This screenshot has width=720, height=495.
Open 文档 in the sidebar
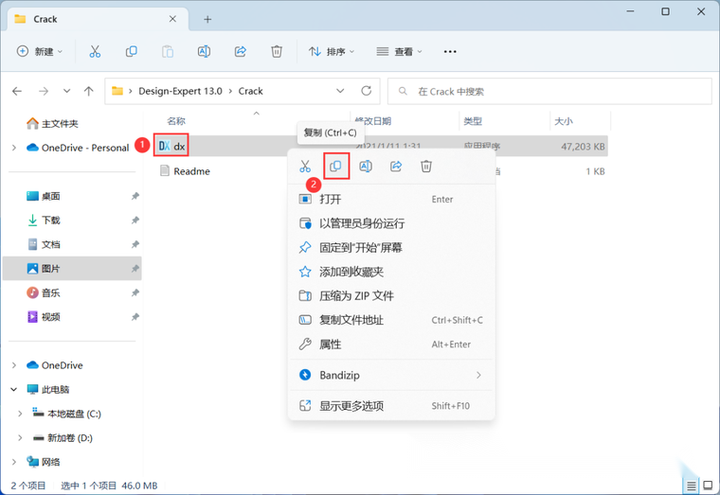44,244
